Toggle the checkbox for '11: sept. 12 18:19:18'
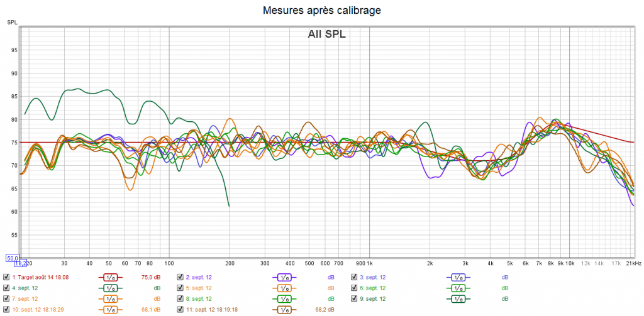Viewport: 644px width, 316px height. click(180, 309)
